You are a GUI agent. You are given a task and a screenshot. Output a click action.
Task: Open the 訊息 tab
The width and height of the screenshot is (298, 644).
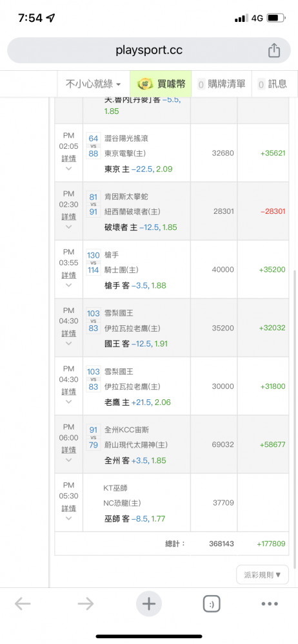point(272,84)
